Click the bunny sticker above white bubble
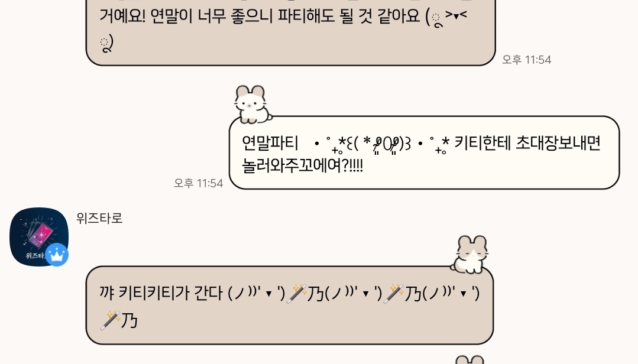 252,104
